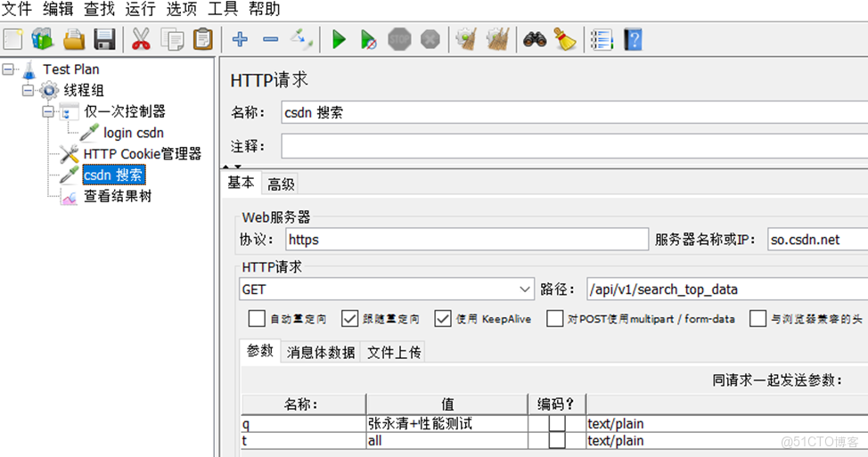The width and height of the screenshot is (868, 457).
Task: Click the parameter name cell q
Action: 303,424
